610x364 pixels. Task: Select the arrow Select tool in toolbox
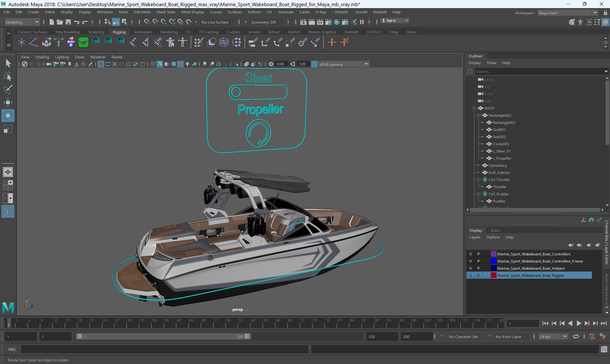8,63
